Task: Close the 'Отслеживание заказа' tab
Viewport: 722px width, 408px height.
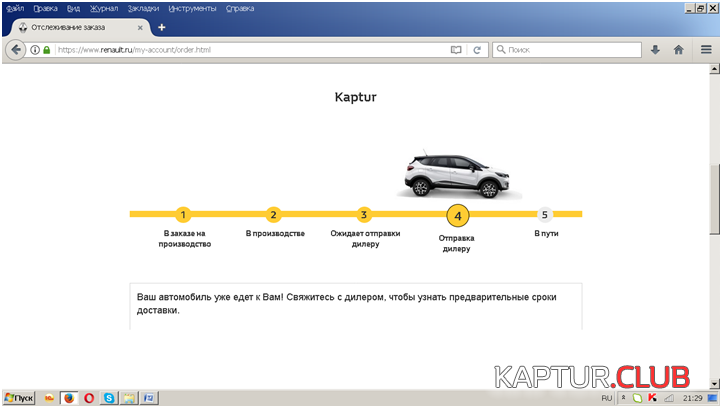Action: (141, 27)
